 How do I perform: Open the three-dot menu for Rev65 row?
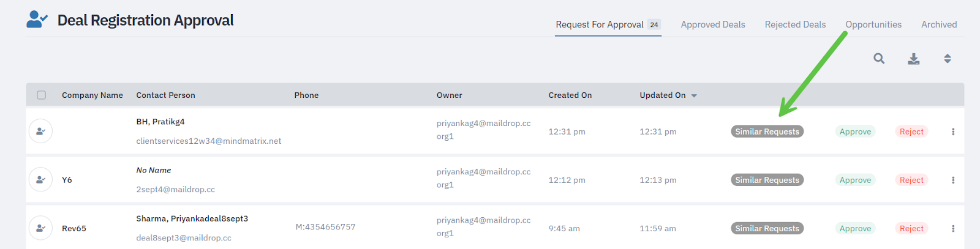point(953,228)
